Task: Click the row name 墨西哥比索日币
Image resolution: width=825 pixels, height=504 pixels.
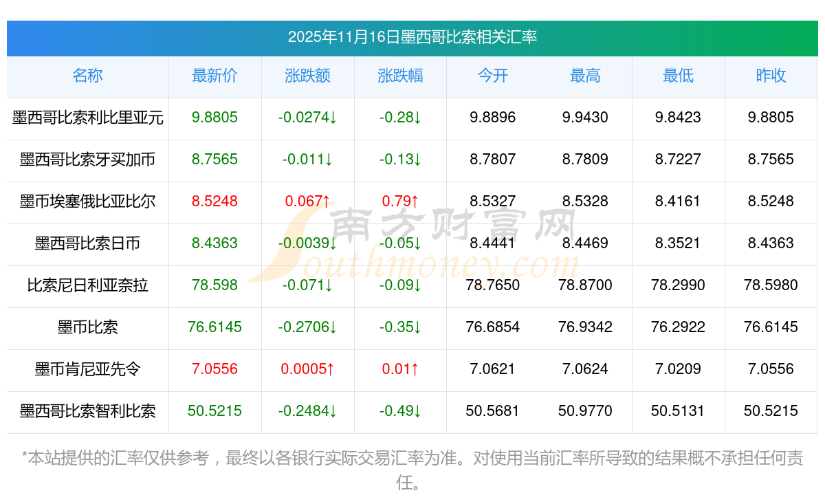Action: 87,243
